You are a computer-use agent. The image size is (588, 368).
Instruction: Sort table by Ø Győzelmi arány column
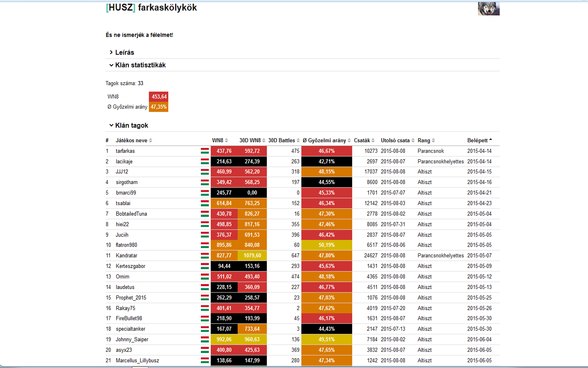click(x=327, y=141)
